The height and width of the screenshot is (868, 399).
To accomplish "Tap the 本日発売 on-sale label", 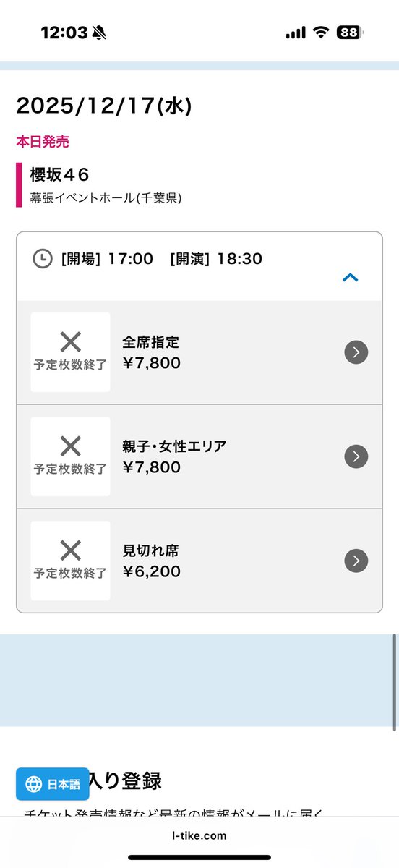I will tap(43, 142).
